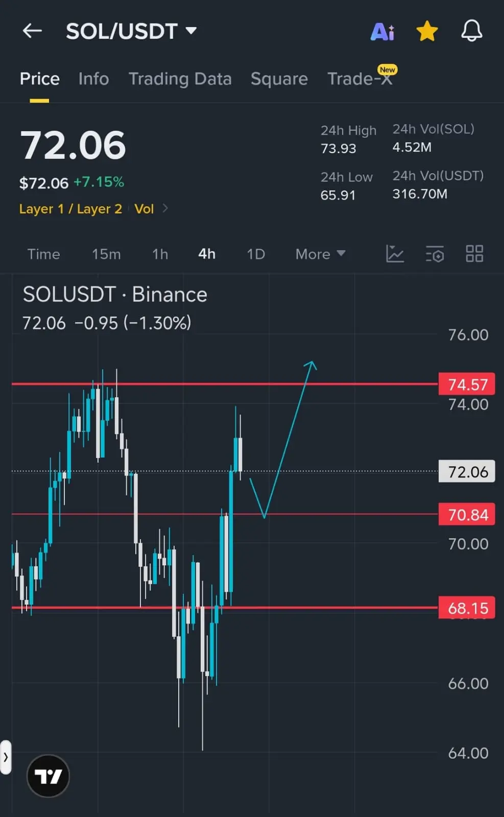Expand the More timeframes dropdown
This screenshot has height=817, width=504.
320,254
